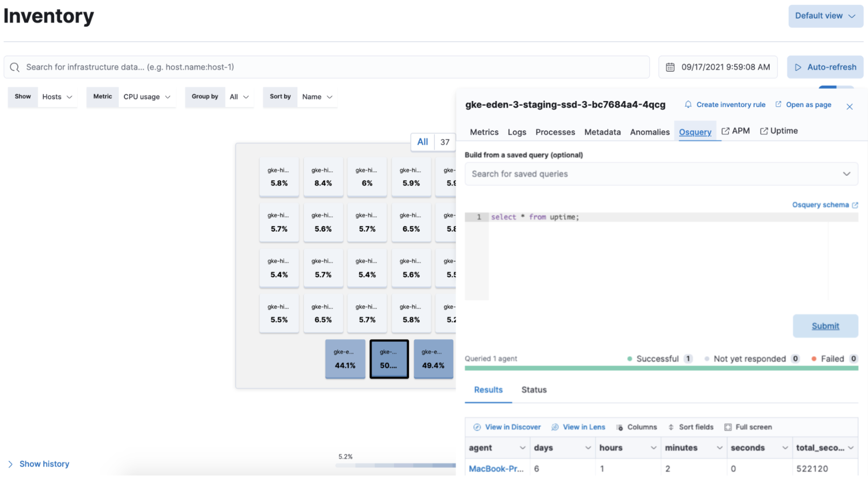Open the Default view dropdown
Viewport: 868px width, 483px height.
click(x=825, y=16)
